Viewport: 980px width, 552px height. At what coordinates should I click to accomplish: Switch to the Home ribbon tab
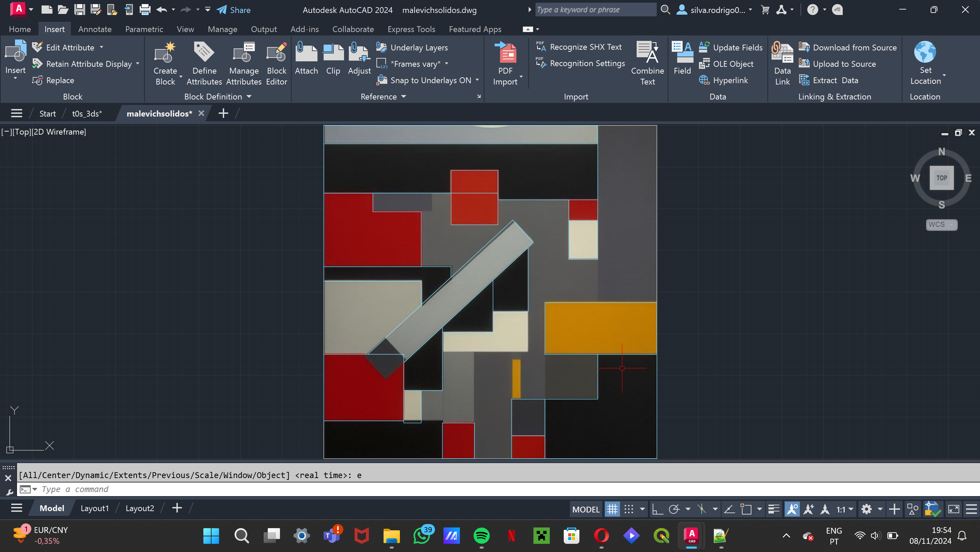point(20,29)
